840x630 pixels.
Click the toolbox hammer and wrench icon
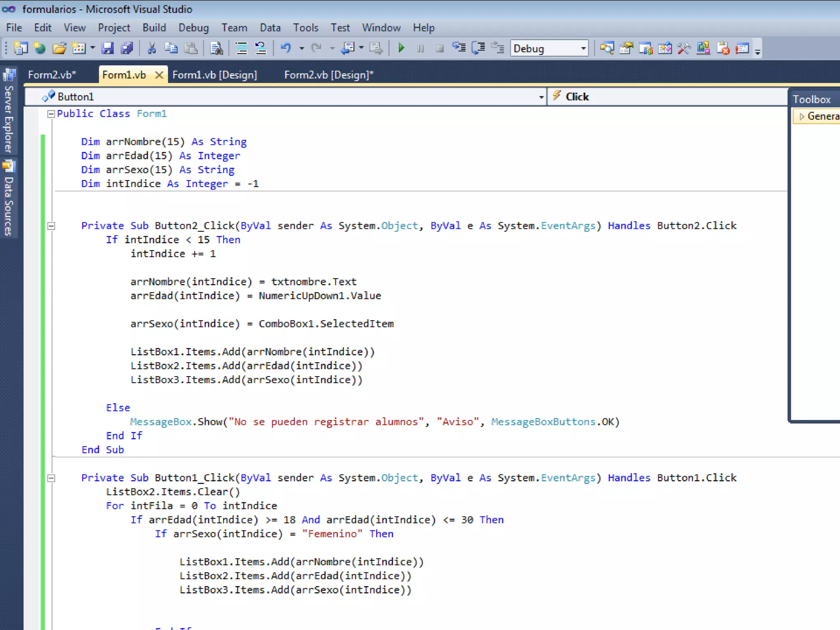tap(684, 48)
